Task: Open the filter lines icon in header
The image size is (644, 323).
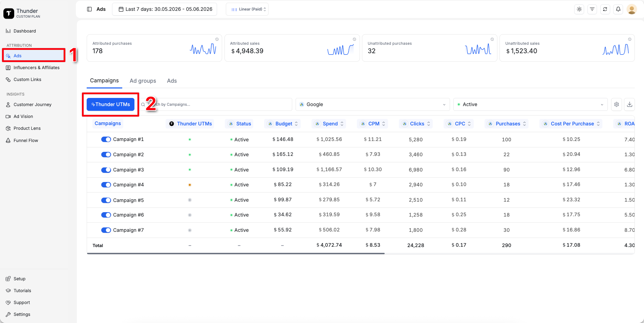Action: (592, 9)
